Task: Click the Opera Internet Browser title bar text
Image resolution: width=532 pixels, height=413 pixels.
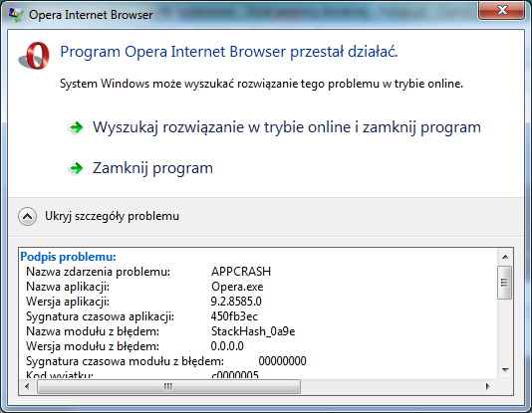Action: pos(91,15)
